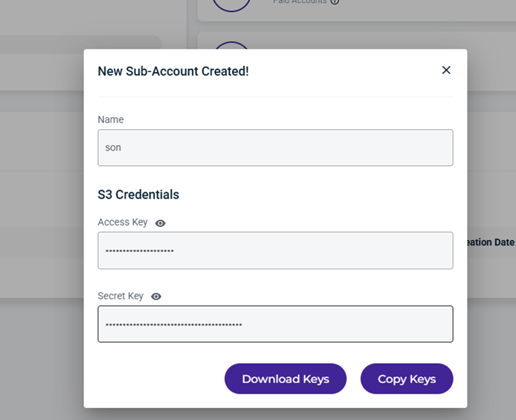516x420 pixels.
Task: Open the info icon beside Paid Accounts
Action: pyautogui.click(x=335, y=1)
